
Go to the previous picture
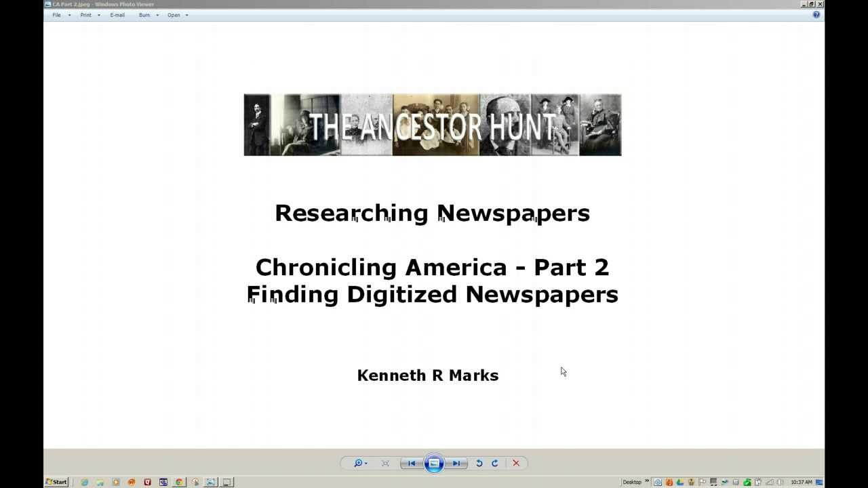tap(412, 463)
